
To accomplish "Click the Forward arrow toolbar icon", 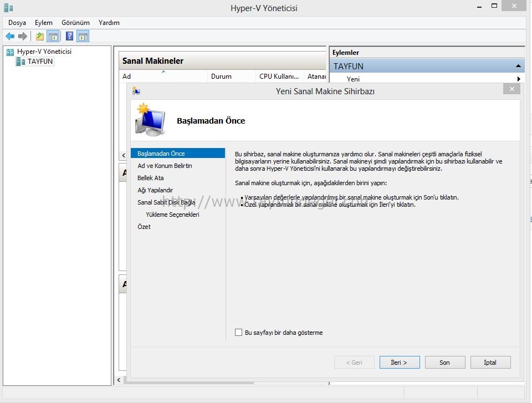I will coord(22,36).
